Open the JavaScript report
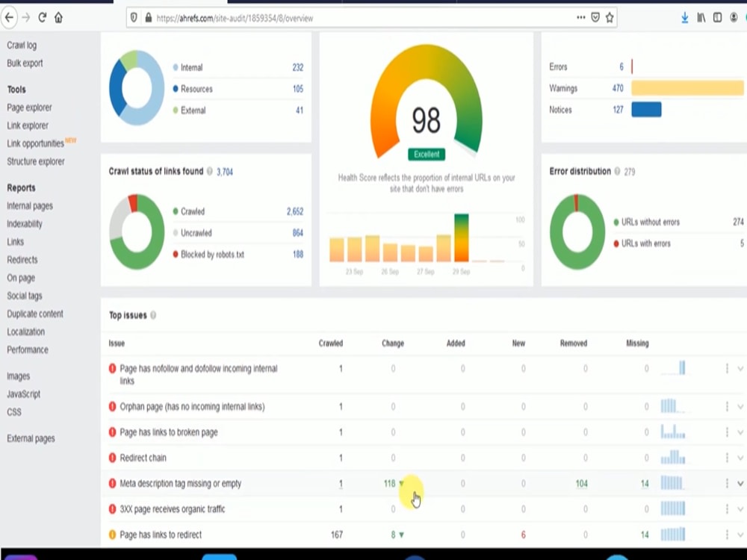Viewport: 747px width, 560px height. click(23, 393)
